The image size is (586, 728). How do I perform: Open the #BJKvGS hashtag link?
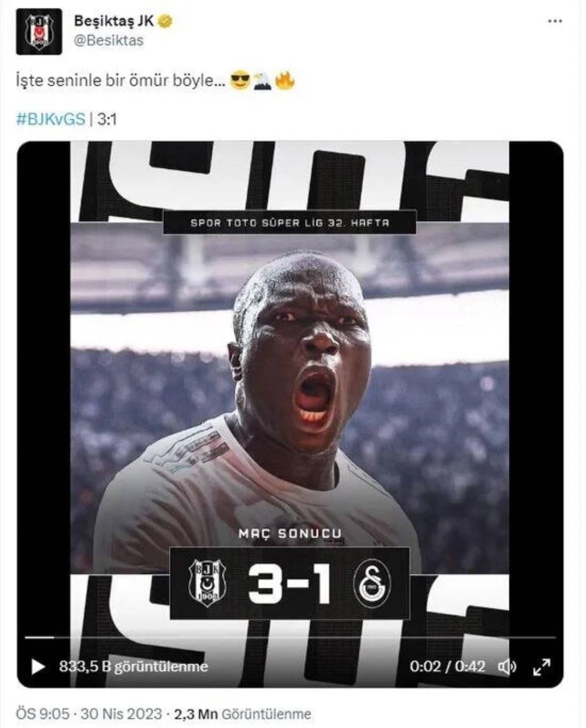[51, 119]
